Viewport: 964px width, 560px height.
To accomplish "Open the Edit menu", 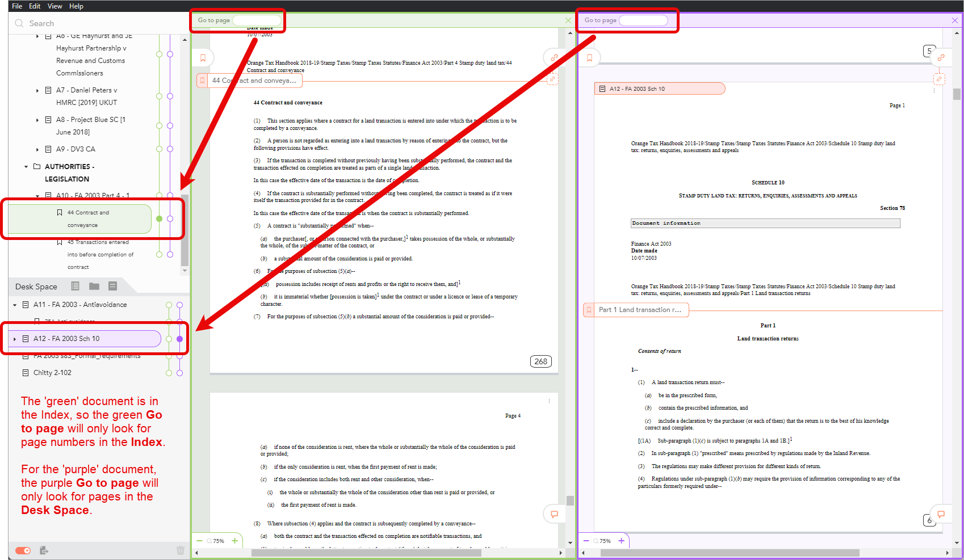I will point(35,6).
